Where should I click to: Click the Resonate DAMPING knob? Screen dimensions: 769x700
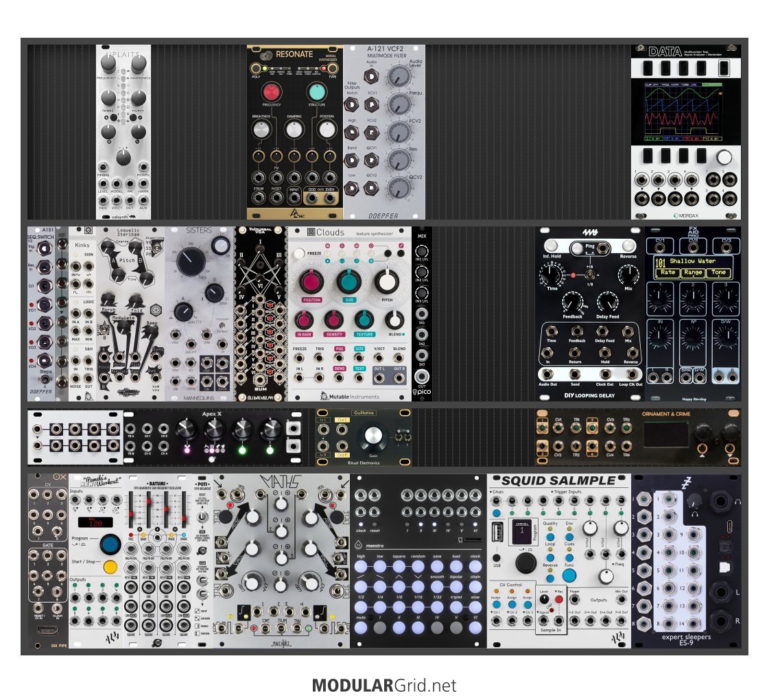(x=294, y=130)
